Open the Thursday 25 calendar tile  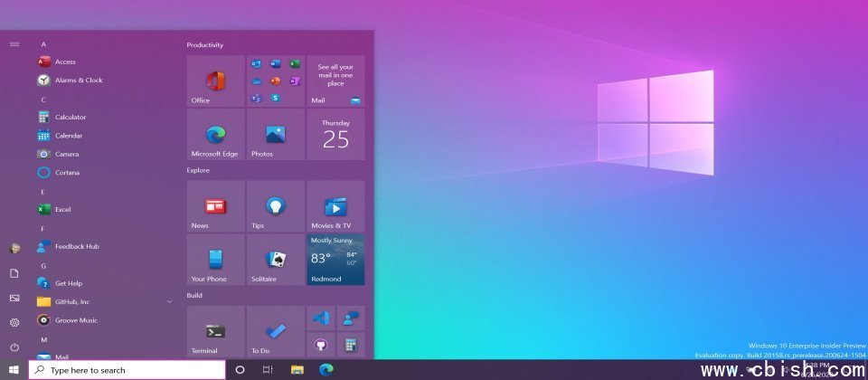(x=335, y=135)
